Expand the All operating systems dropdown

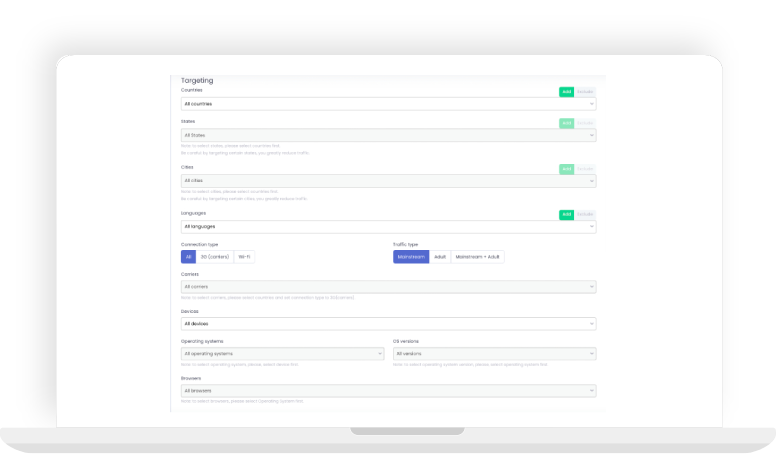(282, 354)
